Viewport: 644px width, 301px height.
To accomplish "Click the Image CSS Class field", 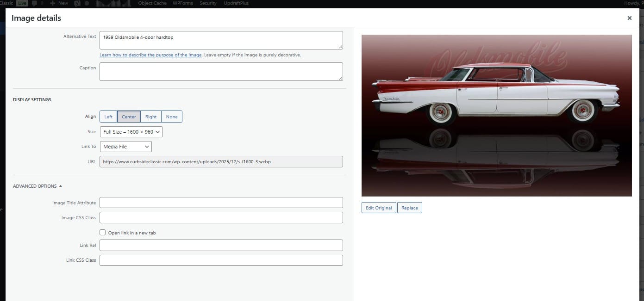I will (x=221, y=217).
